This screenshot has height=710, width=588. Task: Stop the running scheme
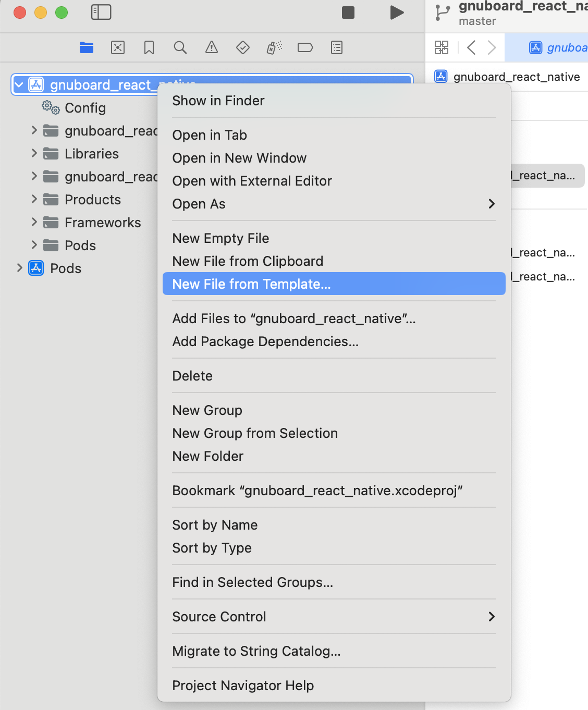click(348, 12)
